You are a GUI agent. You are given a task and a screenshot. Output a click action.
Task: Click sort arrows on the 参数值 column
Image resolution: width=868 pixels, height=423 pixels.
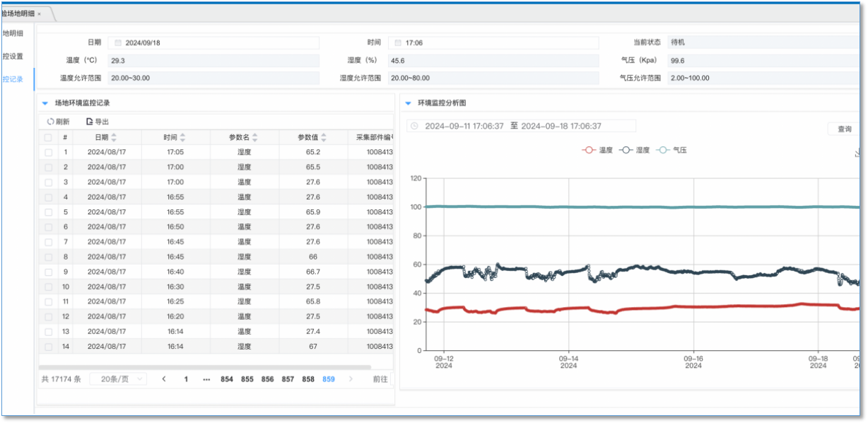pos(324,137)
